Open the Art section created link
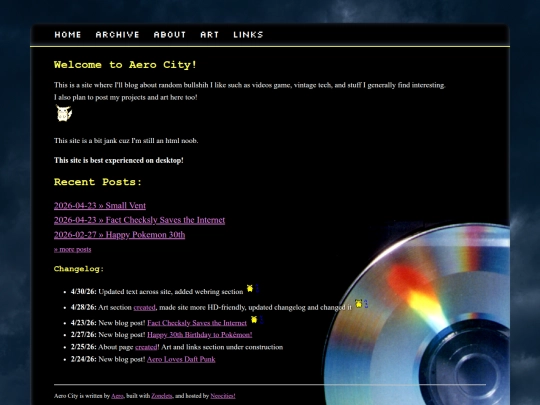This screenshot has width=540, height=405. (144, 307)
